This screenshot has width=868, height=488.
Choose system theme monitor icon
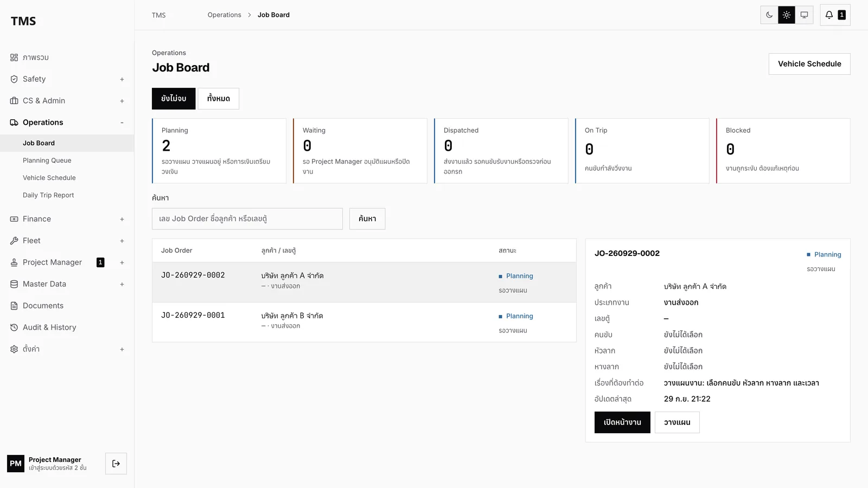804,15
